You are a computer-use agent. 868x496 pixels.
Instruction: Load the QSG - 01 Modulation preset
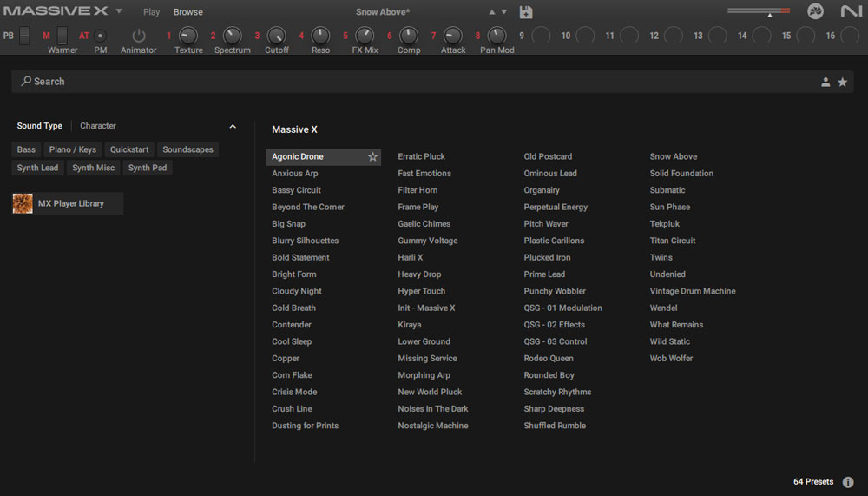(563, 308)
